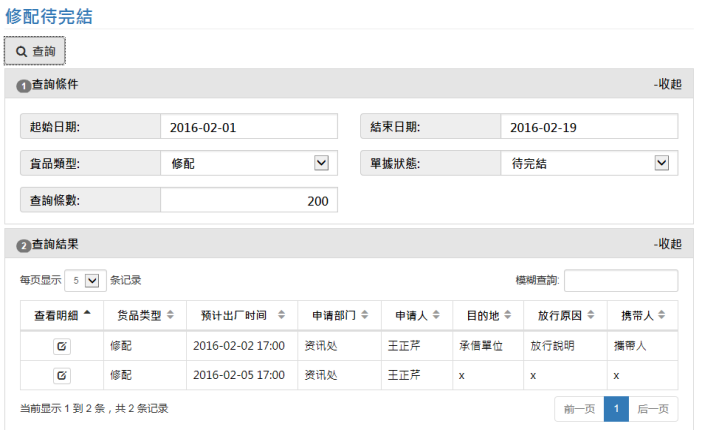Screen dimensions: 702x430
Task: Open detail icon for 2016-02-02 record
Action: [x=61, y=346]
